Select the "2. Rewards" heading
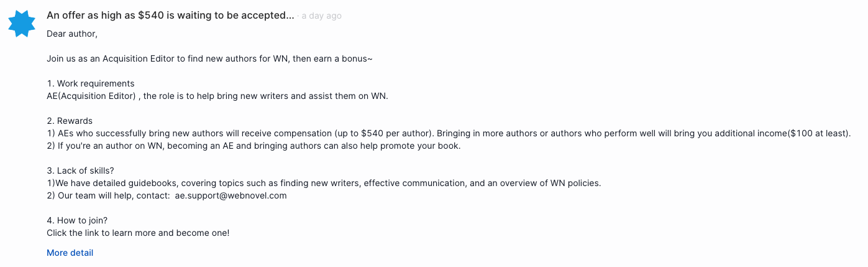The width and height of the screenshot is (868, 267). [x=70, y=121]
